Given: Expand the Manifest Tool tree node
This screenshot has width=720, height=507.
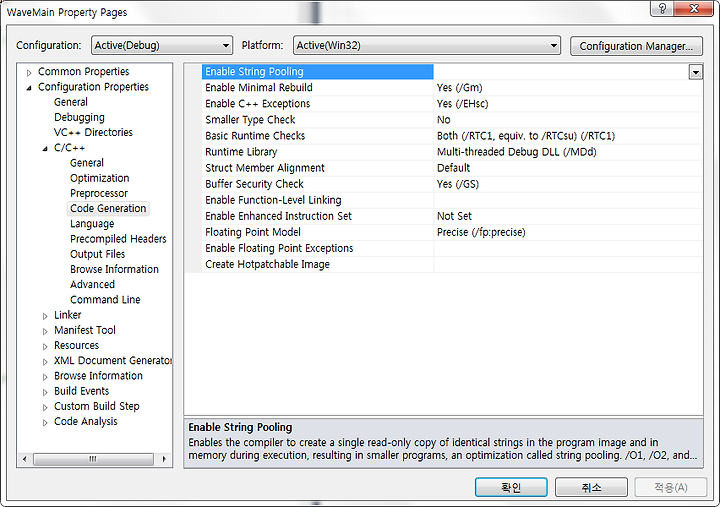Looking at the screenshot, I should 45,331.
